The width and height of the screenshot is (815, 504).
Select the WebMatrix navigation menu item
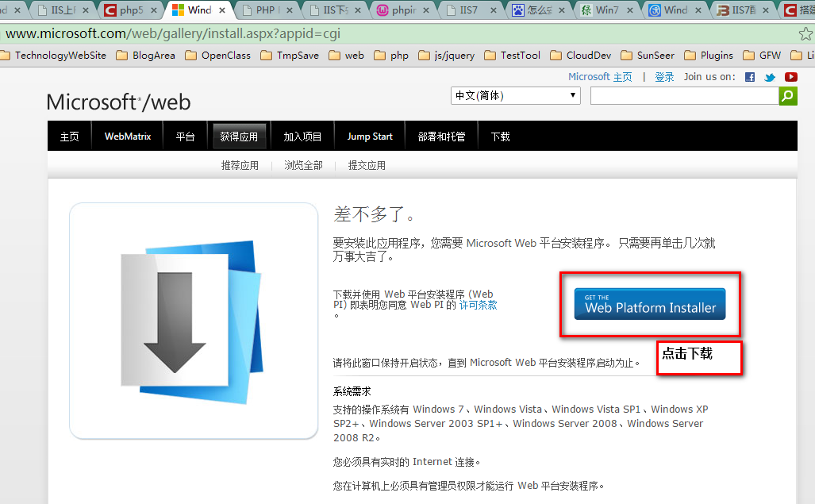[x=127, y=137]
